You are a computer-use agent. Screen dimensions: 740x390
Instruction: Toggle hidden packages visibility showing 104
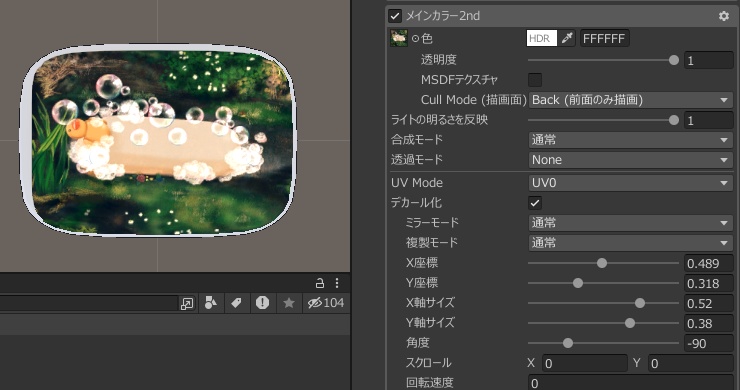pyautogui.click(x=326, y=303)
